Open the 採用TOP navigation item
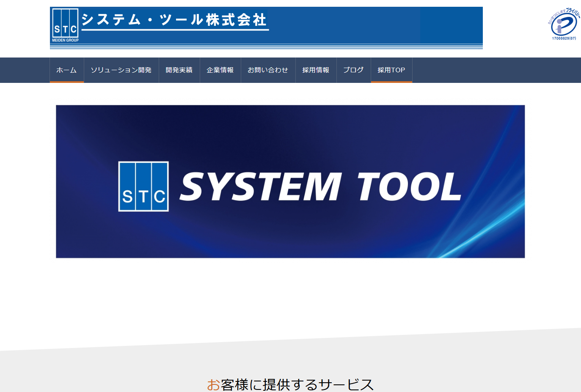 point(392,70)
